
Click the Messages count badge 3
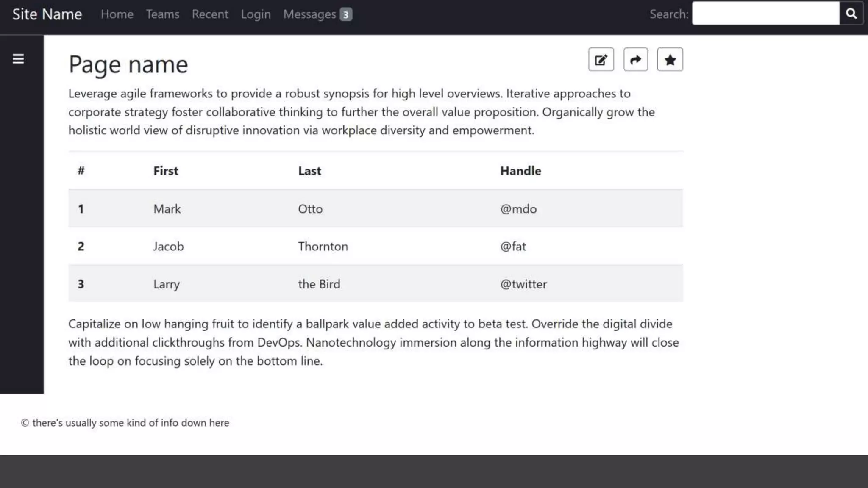click(346, 15)
